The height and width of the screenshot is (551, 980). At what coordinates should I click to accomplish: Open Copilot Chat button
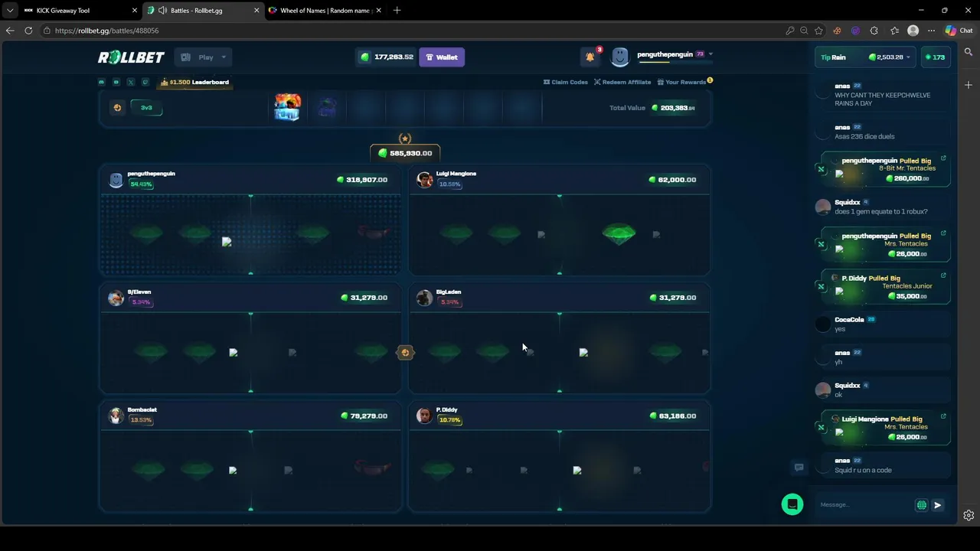pos(959,31)
